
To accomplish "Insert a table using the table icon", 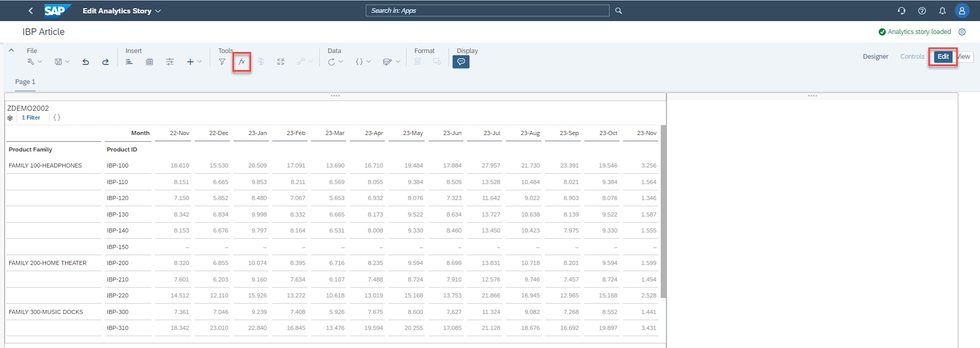I will click(149, 62).
